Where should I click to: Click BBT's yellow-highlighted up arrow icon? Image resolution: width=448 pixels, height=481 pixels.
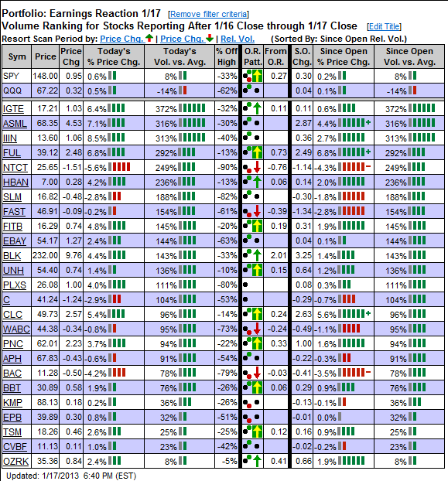[x=257, y=388]
